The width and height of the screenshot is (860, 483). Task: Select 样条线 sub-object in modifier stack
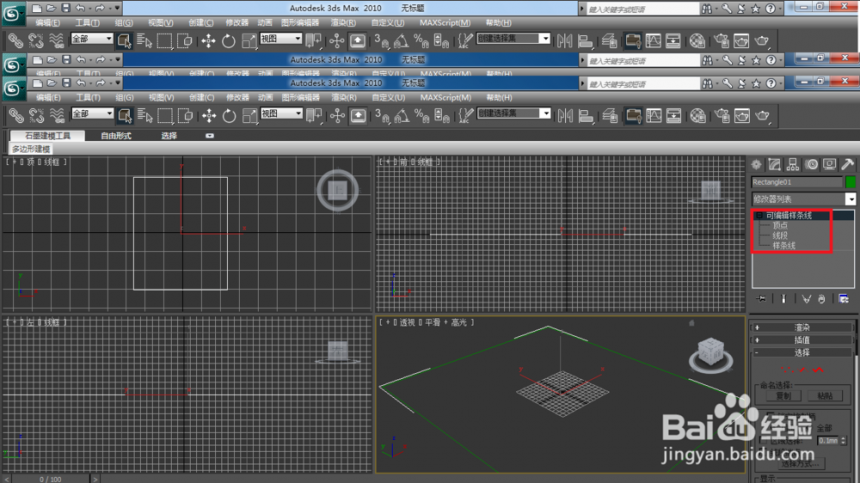tap(784, 245)
